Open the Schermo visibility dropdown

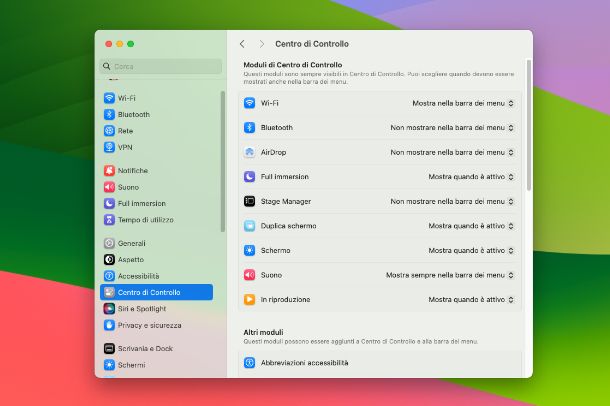pyautogui.click(x=471, y=250)
